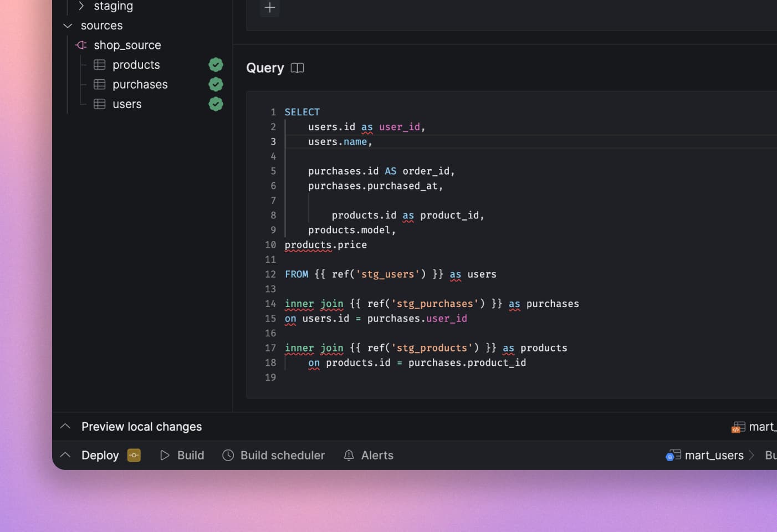Select mart_users in the breadcrumb
The height and width of the screenshot is (532, 777).
click(x=714, y=456)
